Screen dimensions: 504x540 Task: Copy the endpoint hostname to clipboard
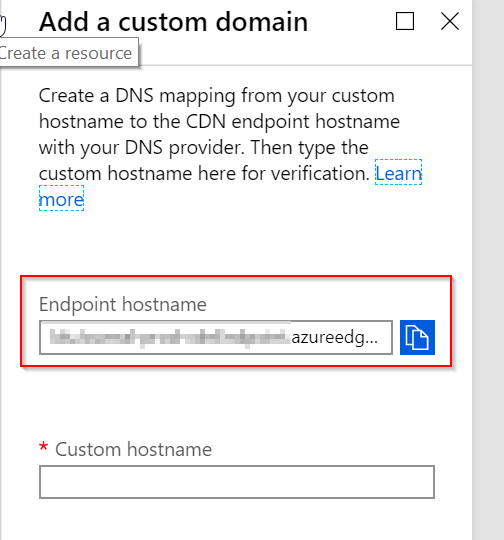pos(417,337)
